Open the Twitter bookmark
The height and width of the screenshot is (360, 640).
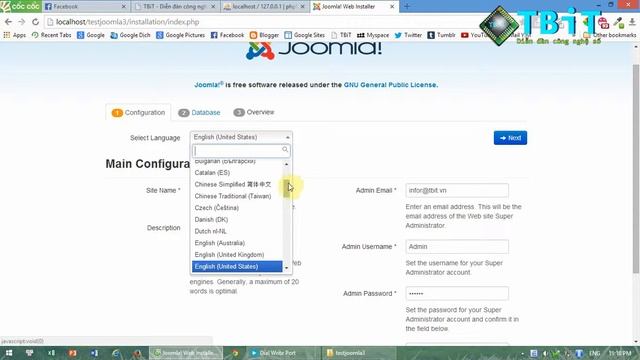(408, 35)
